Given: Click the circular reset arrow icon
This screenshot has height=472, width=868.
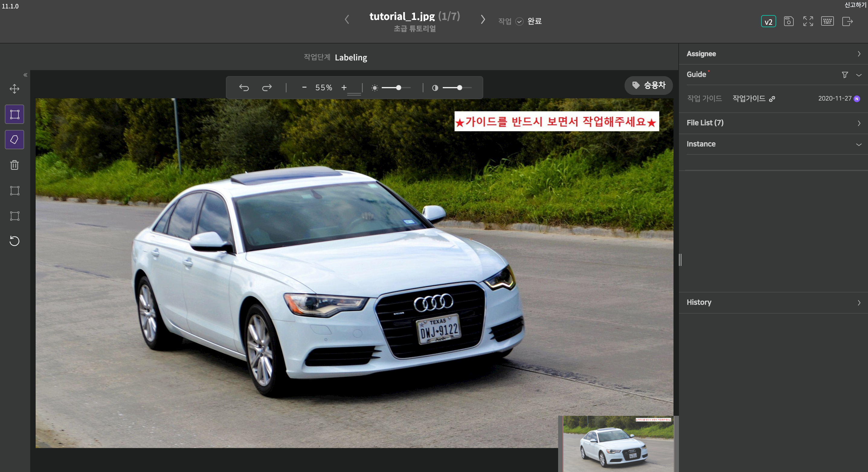Looking at the screenshot, I should (x=14, y=241).
